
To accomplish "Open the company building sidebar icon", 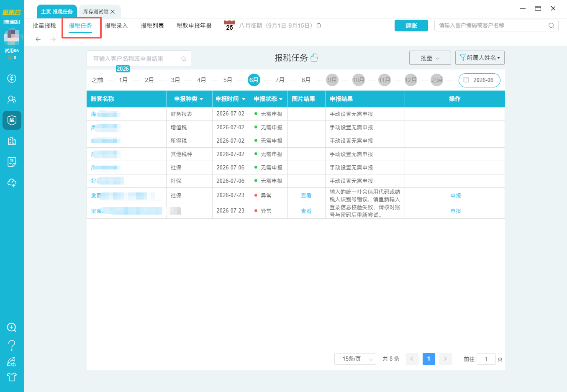I will point(12,141).
